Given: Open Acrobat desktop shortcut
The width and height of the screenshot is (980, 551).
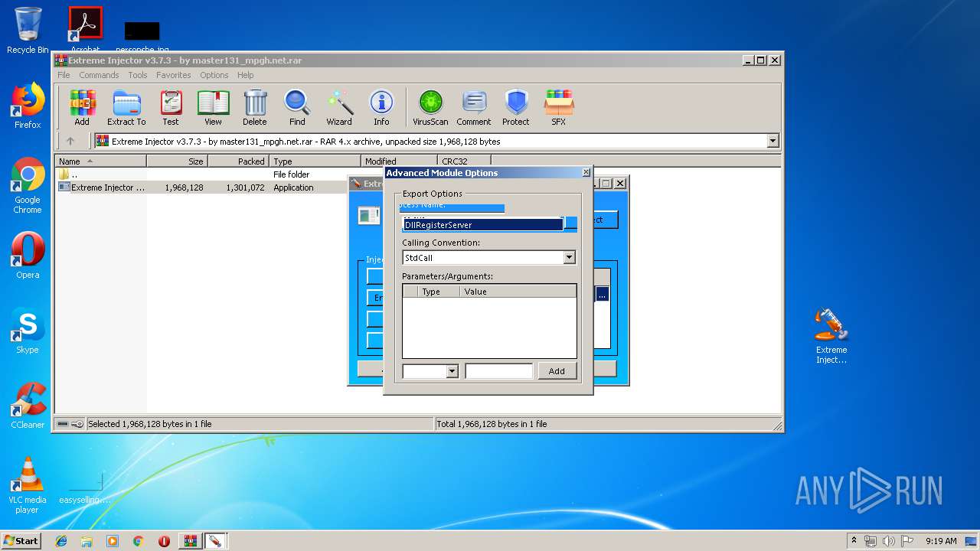Looking at the screenshot, I should [x=86, y=29].
